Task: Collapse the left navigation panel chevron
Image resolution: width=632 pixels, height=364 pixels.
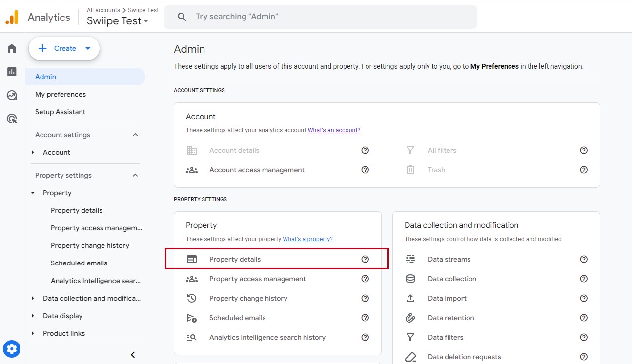Action: pyautogui.click(x=133, y=355)
